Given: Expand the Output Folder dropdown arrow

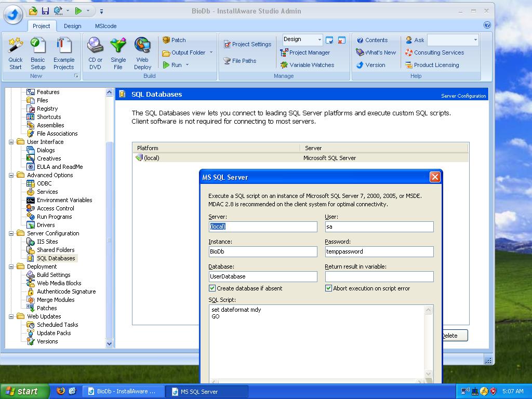Looking at the screenshot, I should point(211,52).
